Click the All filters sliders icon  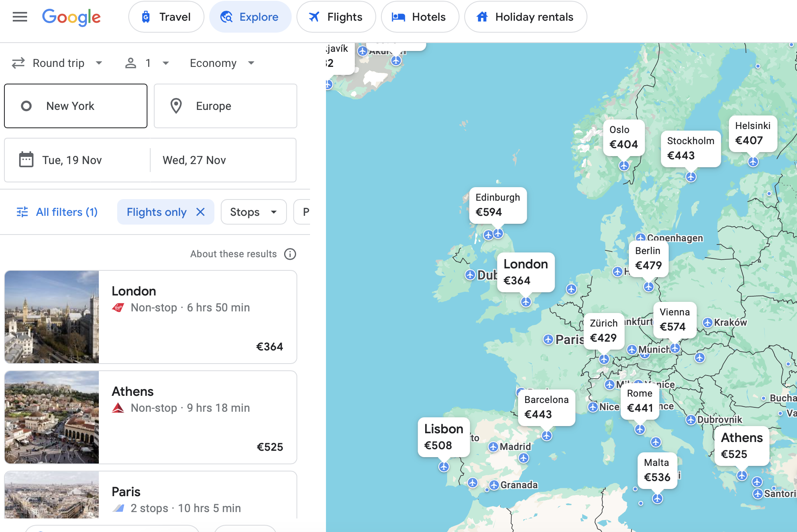(x=23, y=212)
